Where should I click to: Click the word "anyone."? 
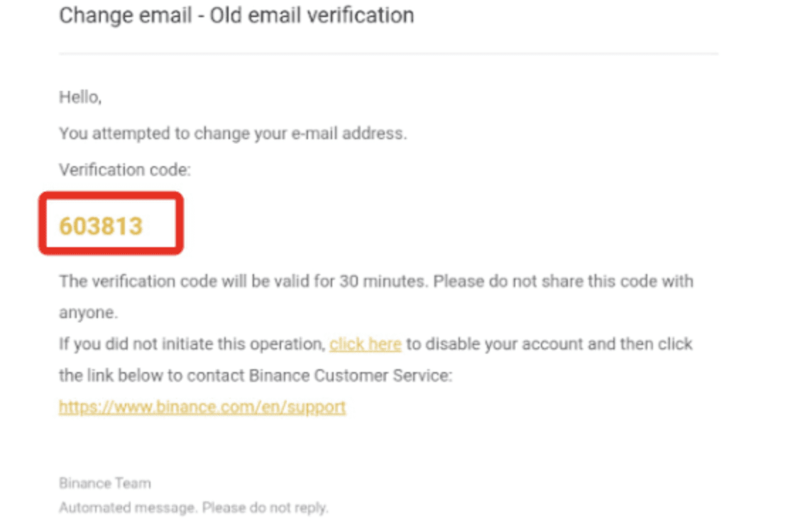89,312
